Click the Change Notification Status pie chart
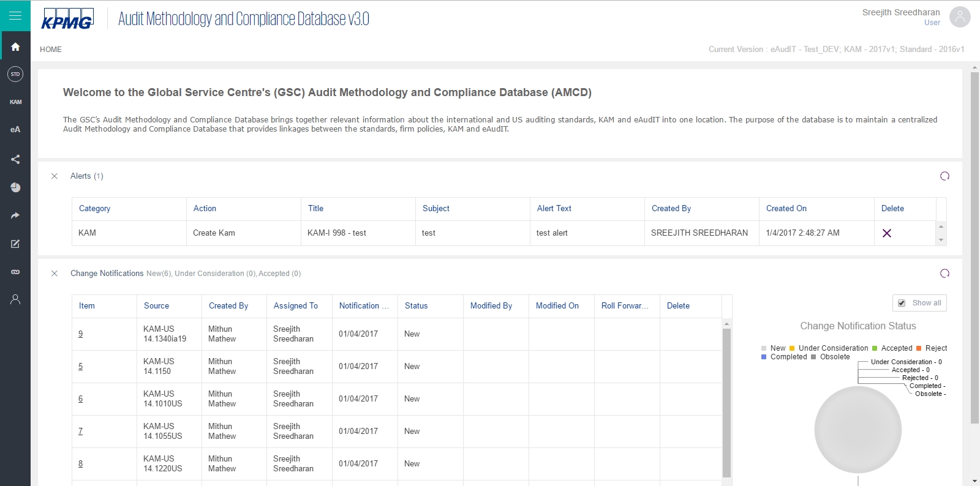 (858, 430)
